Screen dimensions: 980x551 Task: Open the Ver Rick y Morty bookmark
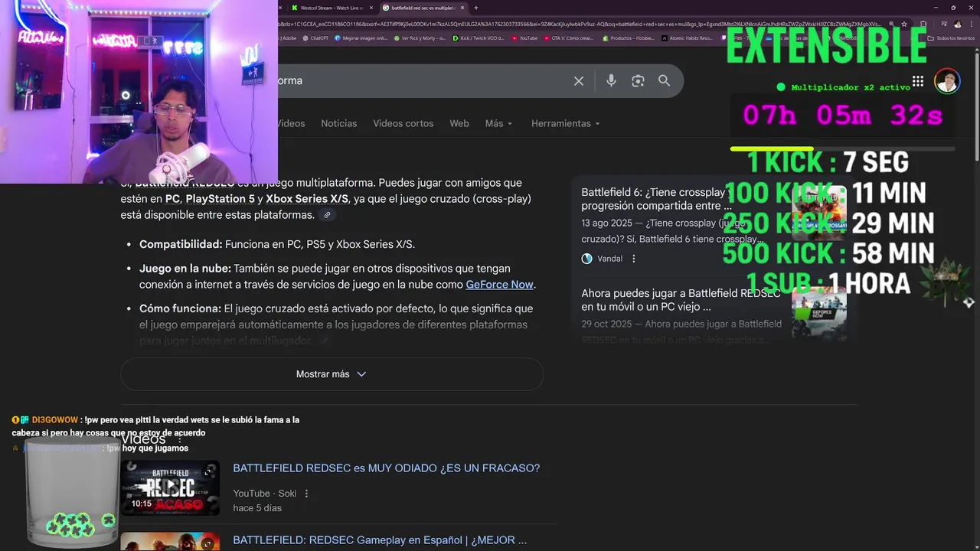pos(420,37)
